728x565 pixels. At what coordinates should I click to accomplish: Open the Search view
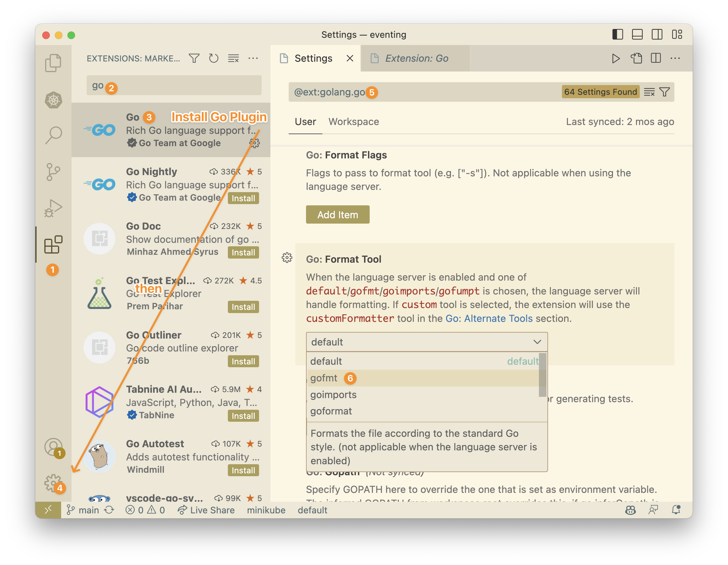coord(53,134)
